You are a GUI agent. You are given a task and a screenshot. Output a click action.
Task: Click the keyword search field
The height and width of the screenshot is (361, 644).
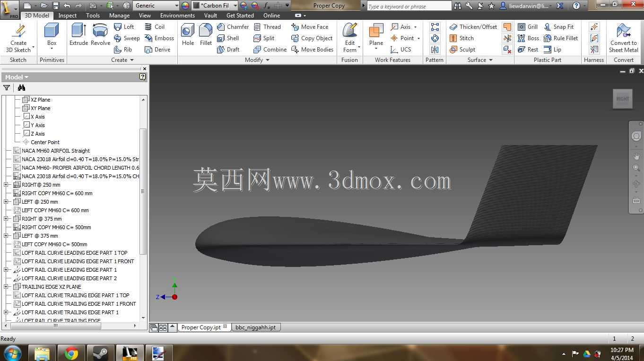409,6
